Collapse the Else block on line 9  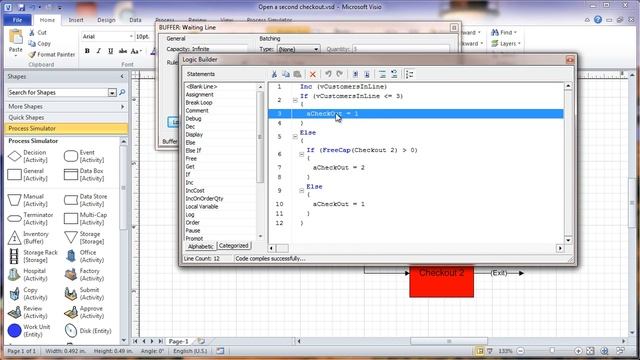click(x=301, y=191)
